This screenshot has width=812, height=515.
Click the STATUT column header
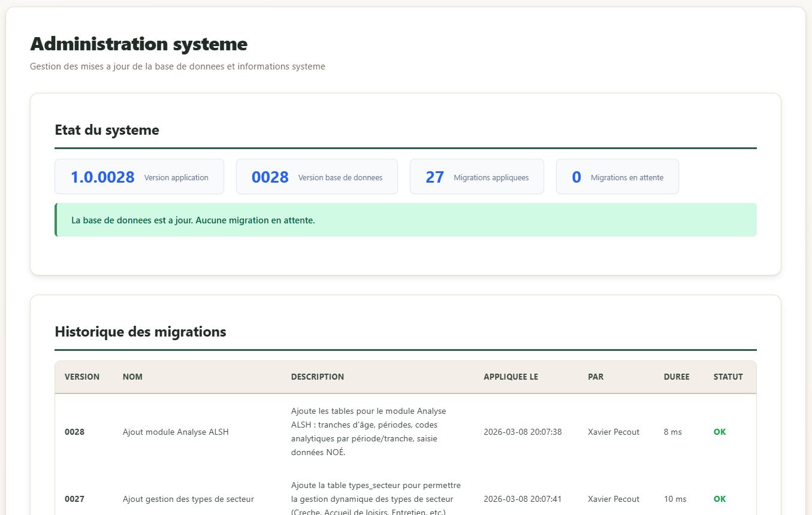(728, 377)
